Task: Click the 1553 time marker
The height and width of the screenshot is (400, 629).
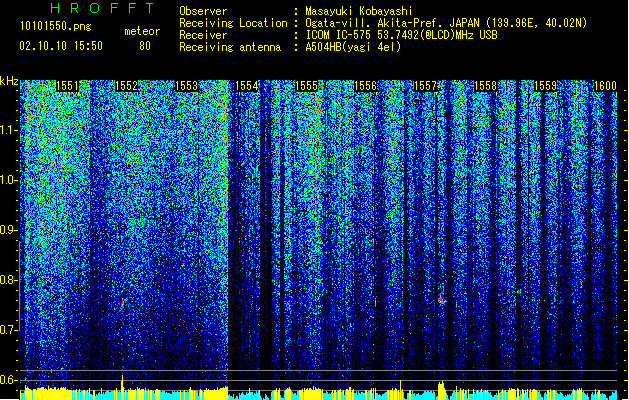Action: [187, 86]
